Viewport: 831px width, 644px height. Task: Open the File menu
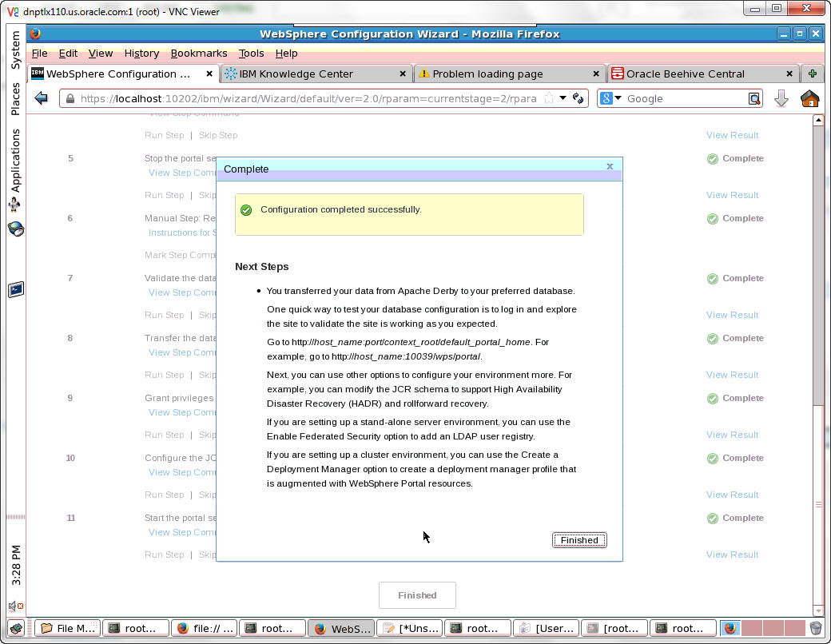[x=39, y=54]
